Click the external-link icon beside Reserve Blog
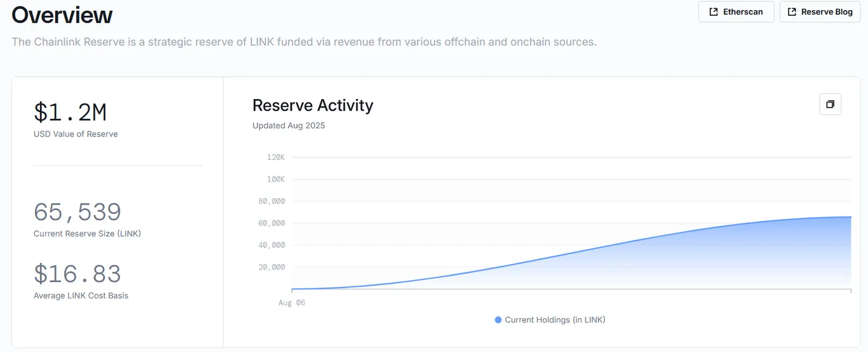This screenshot has width=868, height=353. click(792, 12)
